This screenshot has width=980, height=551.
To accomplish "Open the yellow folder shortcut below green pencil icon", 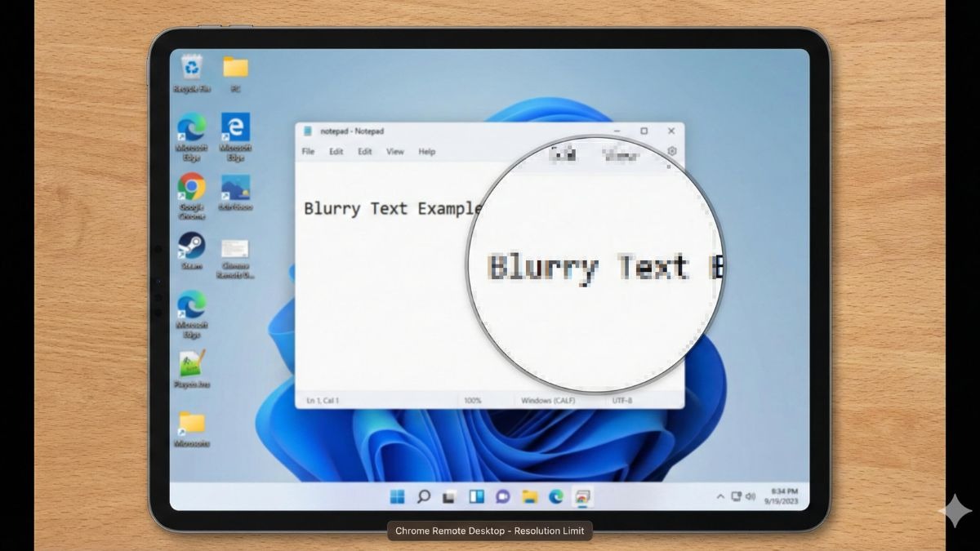I will coord(191,423).
